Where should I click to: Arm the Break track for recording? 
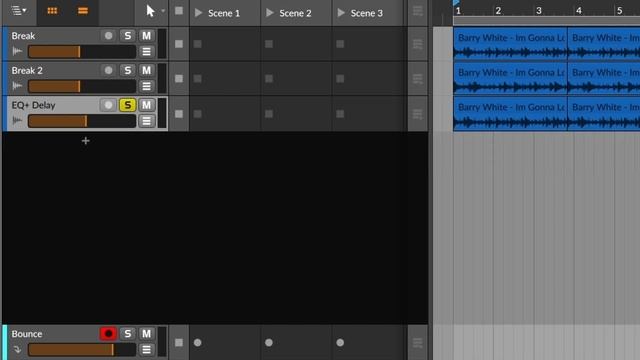[108, 36]
